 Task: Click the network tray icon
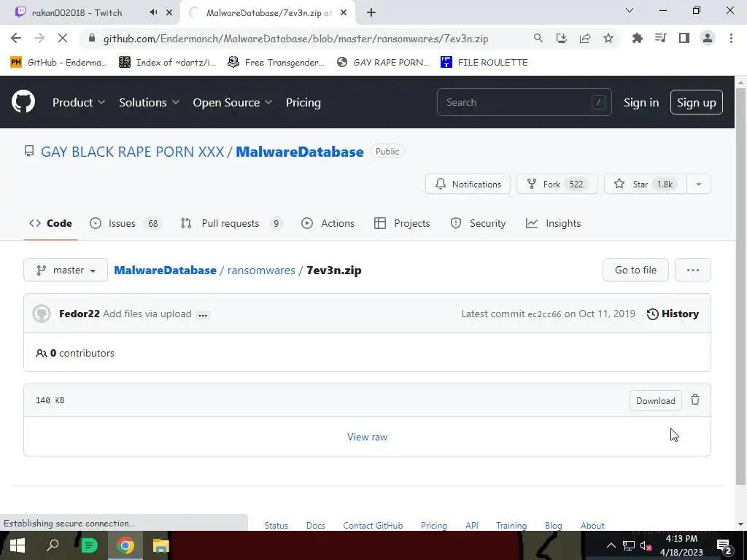pyautogui.click(x=628, y=545)
